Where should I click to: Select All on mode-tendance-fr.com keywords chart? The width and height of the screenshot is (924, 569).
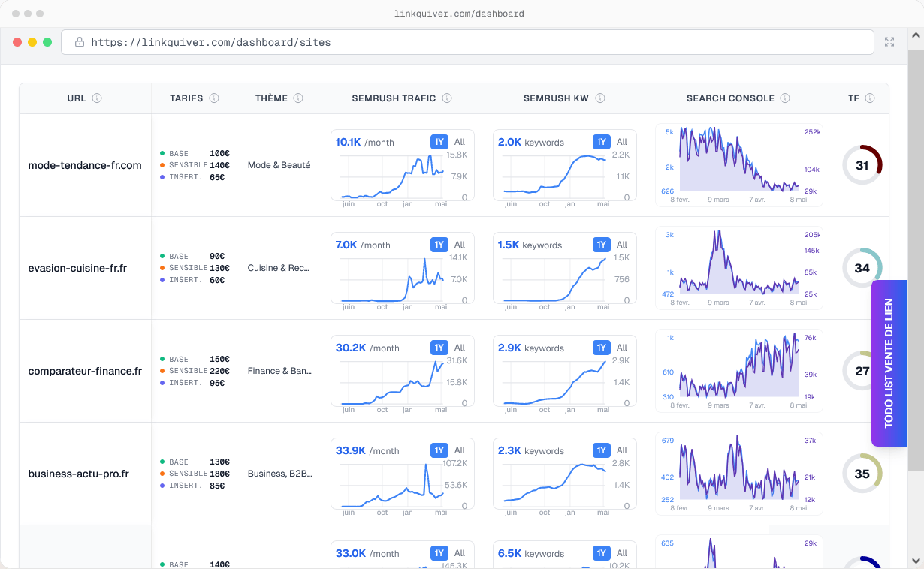[622, 142]
